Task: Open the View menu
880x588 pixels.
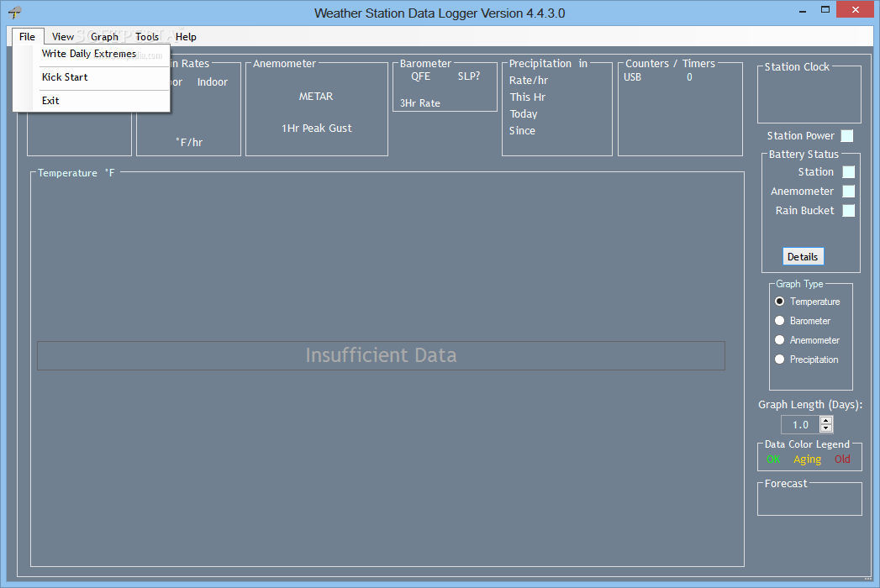Action: 63,36
